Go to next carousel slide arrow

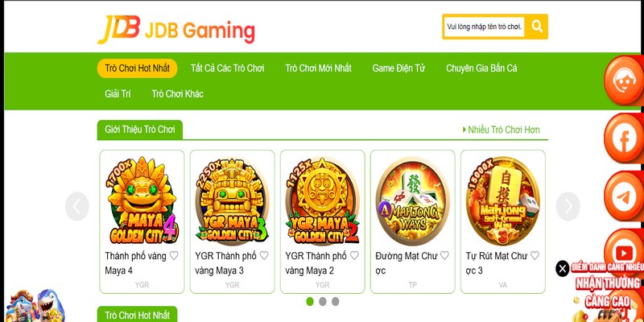coord(568,207)
